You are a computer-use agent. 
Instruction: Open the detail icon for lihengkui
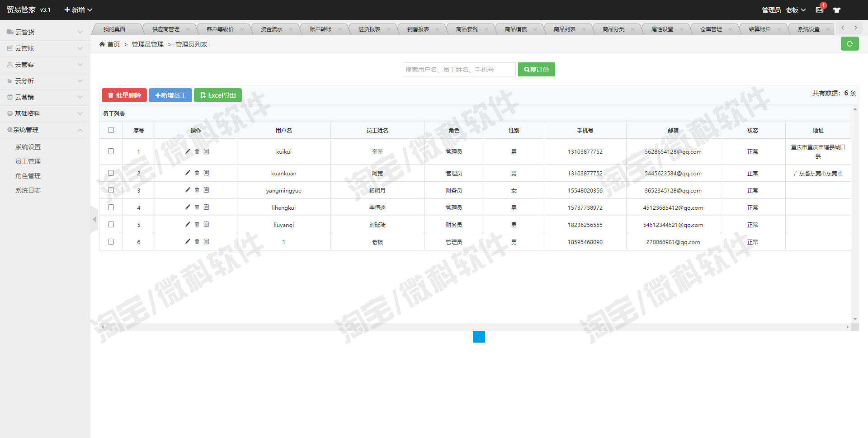(x=206, y=207)
